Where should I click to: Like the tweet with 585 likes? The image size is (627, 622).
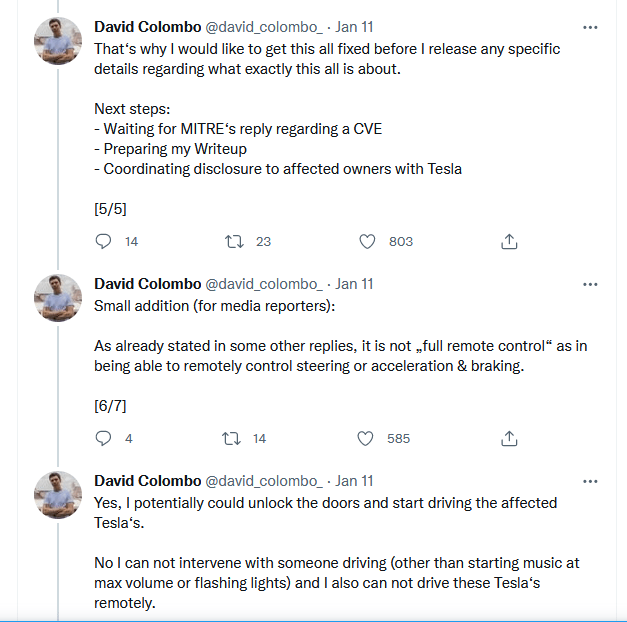click(366, 438)
